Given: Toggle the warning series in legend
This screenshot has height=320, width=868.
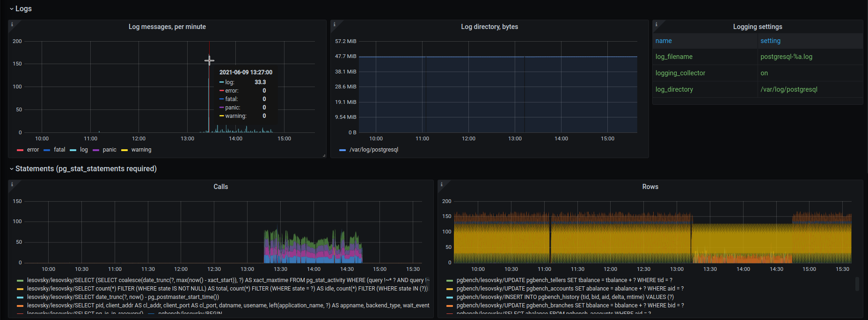Looking at the screenshot, I should tap(141, 150).
